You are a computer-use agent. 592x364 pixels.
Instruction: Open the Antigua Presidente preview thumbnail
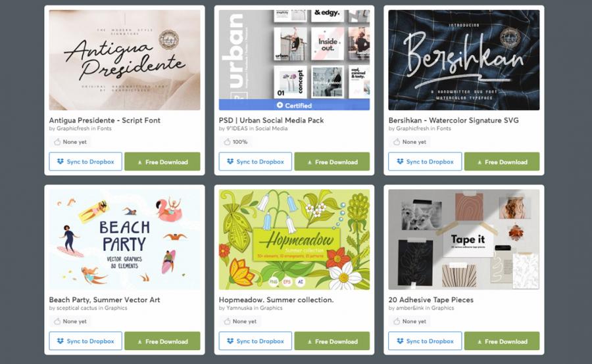124,60
